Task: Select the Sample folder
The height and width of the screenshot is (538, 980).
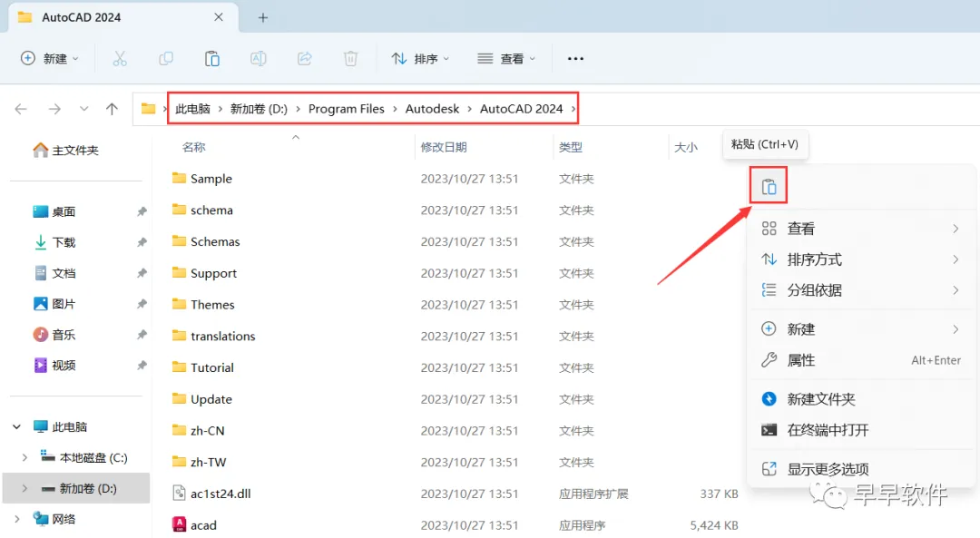Action: (201, 179)
